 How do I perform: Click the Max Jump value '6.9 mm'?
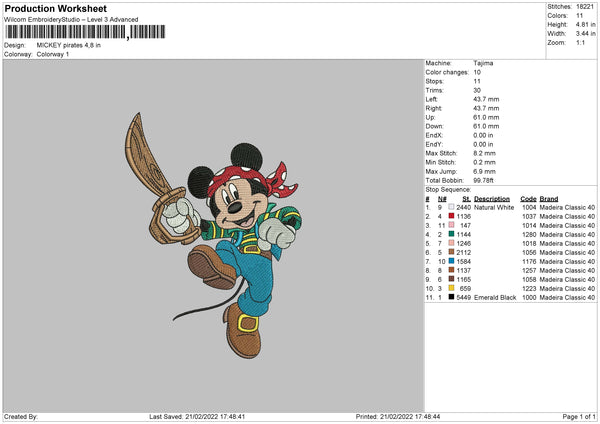coord(484,171)
